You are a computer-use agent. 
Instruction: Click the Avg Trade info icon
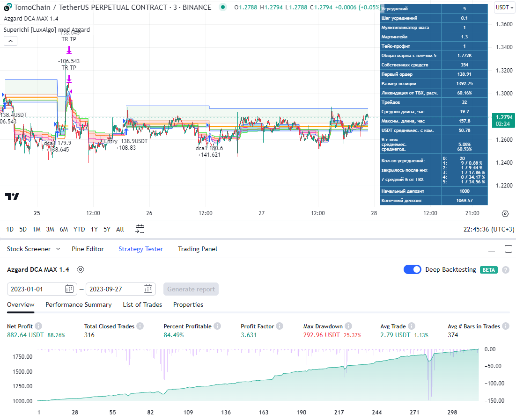coord(412,326)
